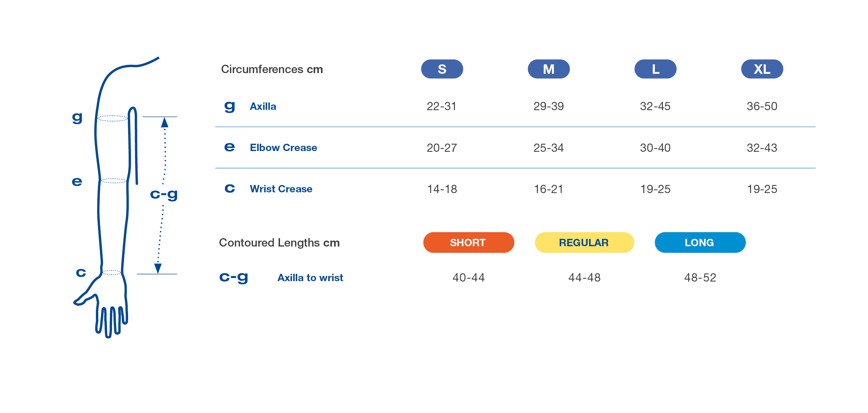
Task: Click the g letter icon in table
Action: point(230,106)
